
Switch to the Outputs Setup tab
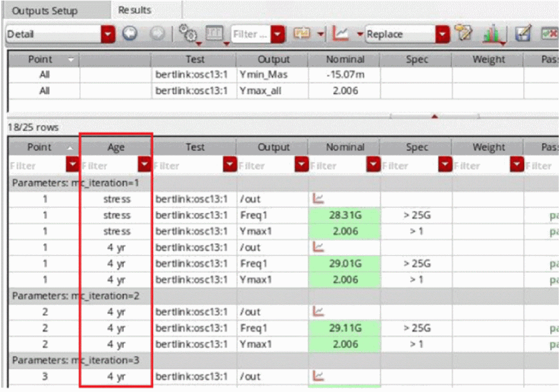(x=45, y=11)
